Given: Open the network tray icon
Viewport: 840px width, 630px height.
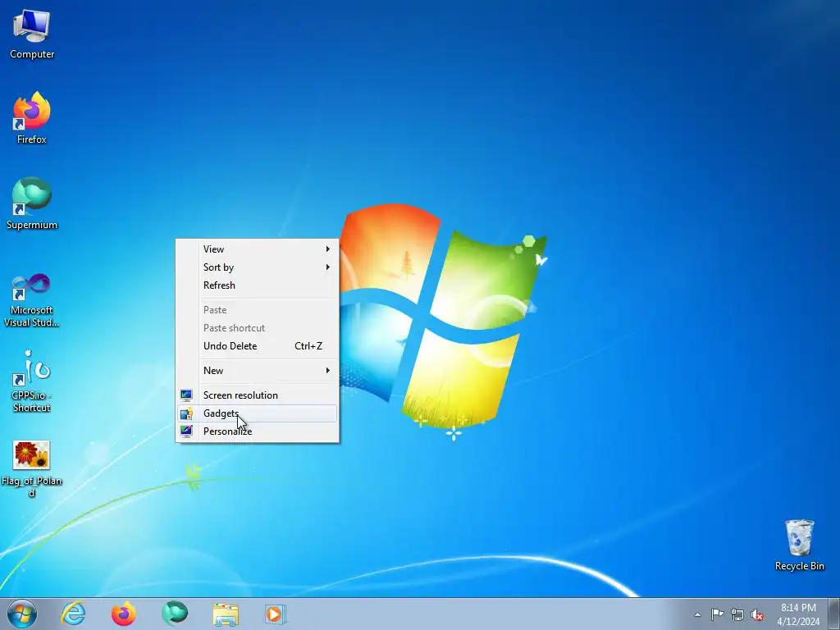Looking at the screenshot, I should 737,615.
